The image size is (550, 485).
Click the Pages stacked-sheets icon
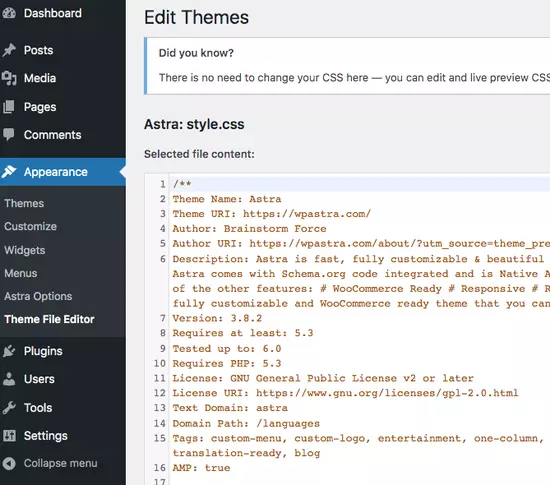[9, 107]
